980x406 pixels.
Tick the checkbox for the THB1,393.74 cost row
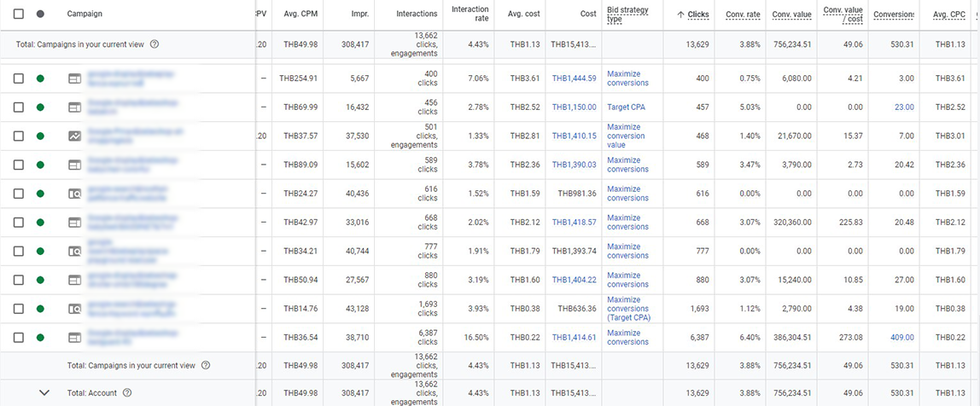pyautogui.click(x=19, y=251)
